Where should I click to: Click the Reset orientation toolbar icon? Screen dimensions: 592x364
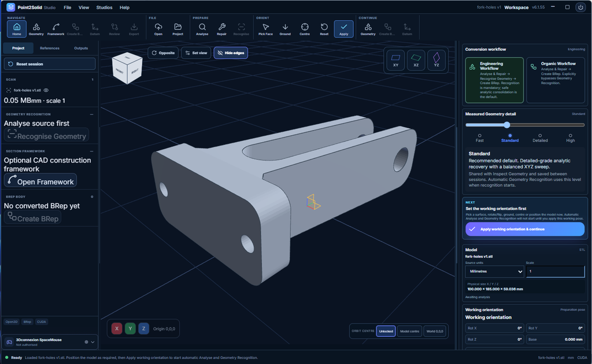point(324,29)
